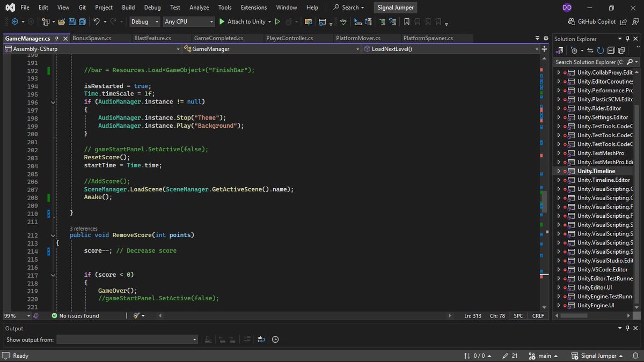The image size is (644, 362).
Task: Open the LoadNextLevel() member dropdown
Action: click(x=450, y=49)
